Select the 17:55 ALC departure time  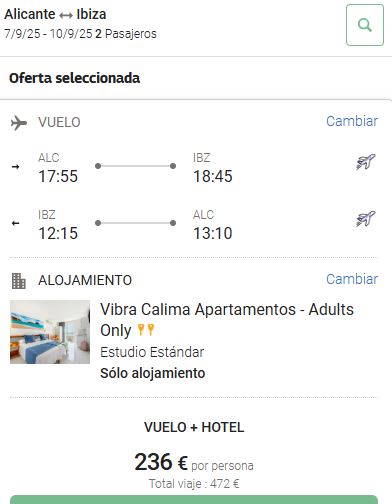(x=58, y=176)
